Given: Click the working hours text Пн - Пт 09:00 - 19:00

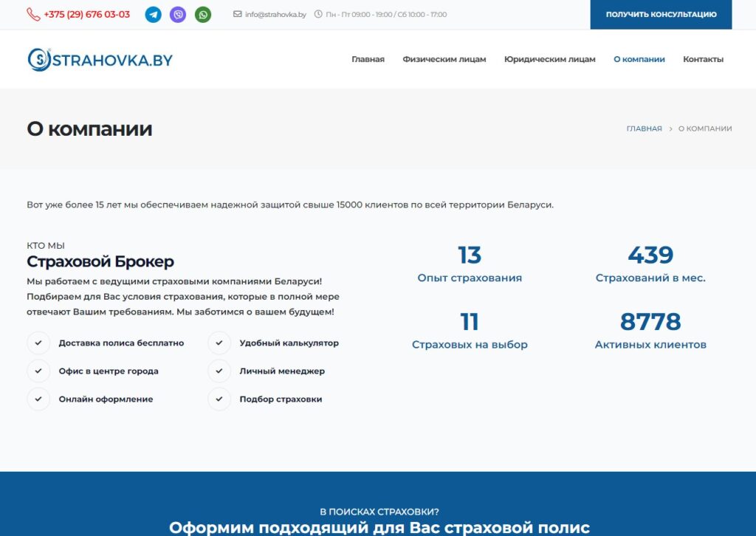Looking at the screenshot, I should (360, 15).
